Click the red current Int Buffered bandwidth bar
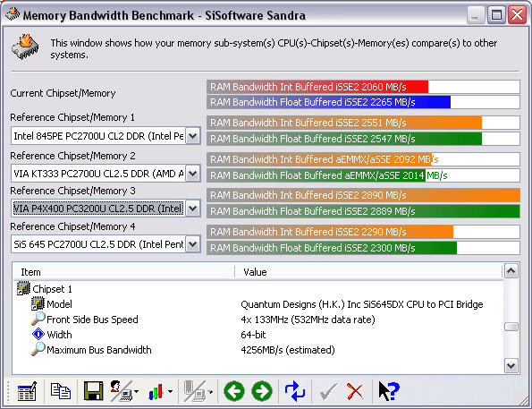Image resolution: width=532 pixels, height=409 pixels. coord(317,87)
